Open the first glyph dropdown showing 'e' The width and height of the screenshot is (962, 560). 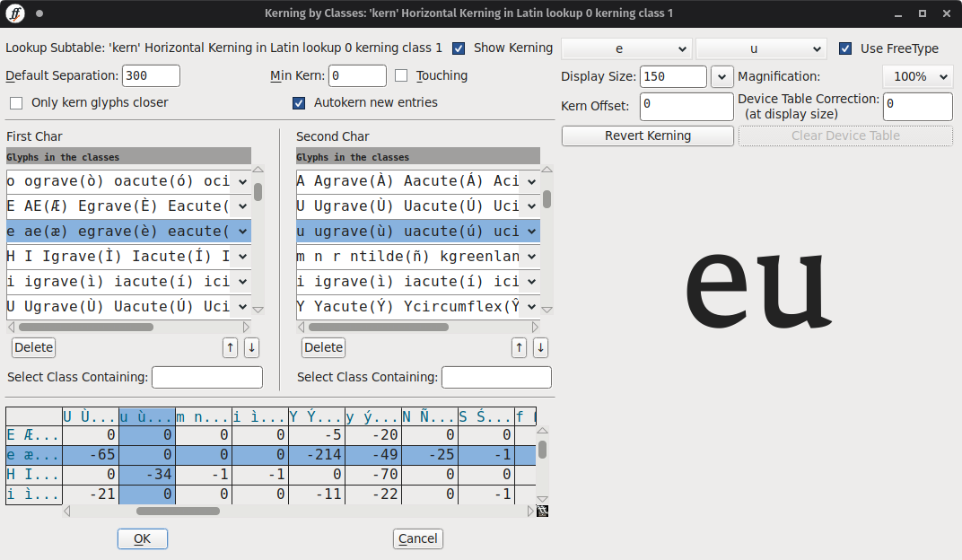click(x=626, y=48)
